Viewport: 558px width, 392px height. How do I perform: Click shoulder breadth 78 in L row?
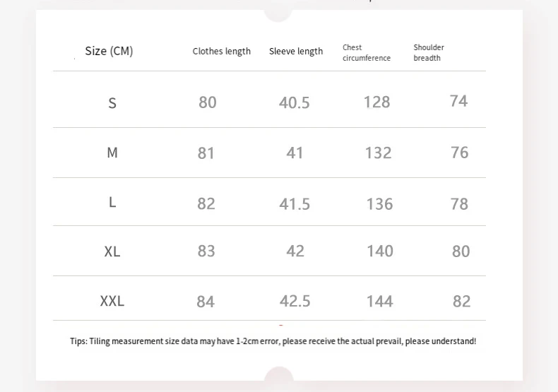click(x=460, y=204)
